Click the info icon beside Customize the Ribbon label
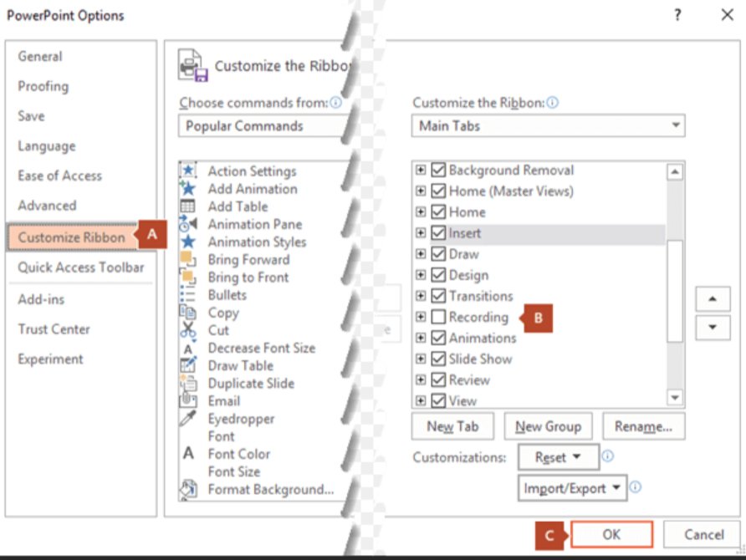Viewport: 746px width, 560px height. pyautogui.click(x=552, y=103)
